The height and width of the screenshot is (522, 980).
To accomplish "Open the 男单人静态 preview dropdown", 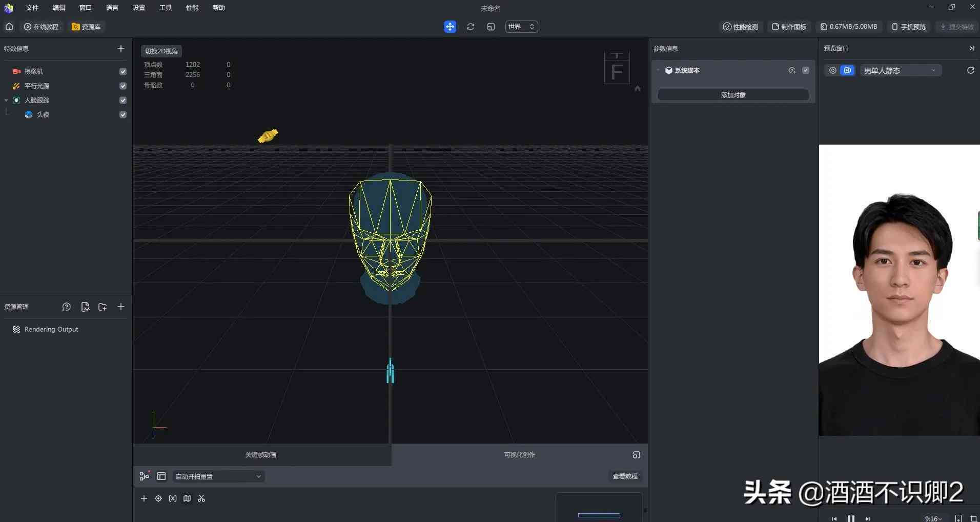I will (901, 71).
